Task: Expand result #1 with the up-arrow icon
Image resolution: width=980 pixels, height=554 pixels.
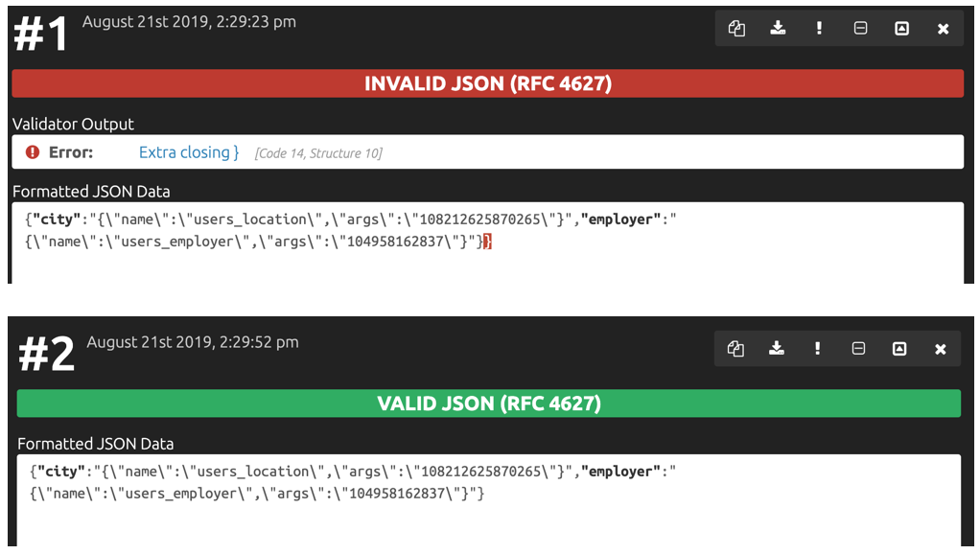Action: [902, 28]
